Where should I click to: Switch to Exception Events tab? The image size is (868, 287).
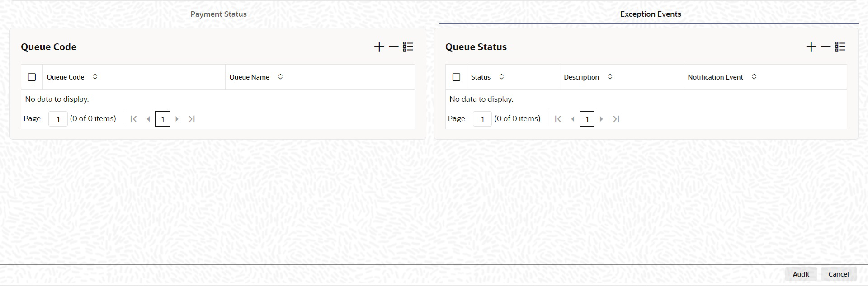651,14
